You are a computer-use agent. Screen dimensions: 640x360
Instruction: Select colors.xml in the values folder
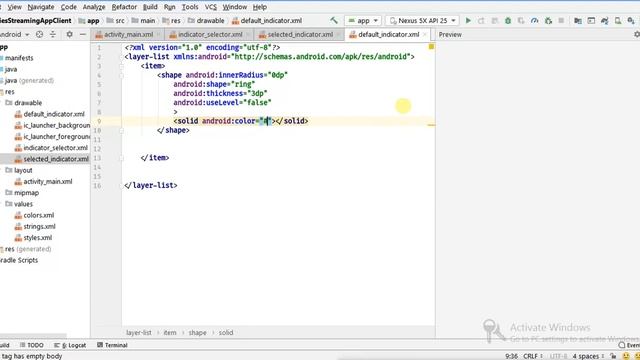pyautogui.click(x=34, y=215)
